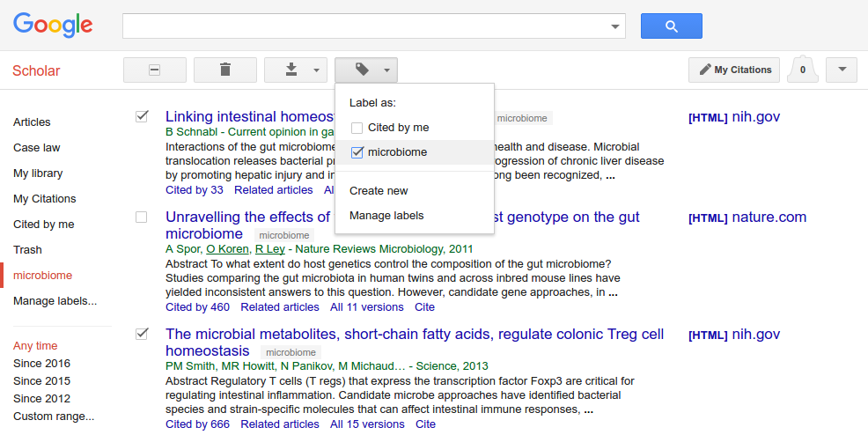Filter results with 'Since 2016'
Viewport: 868px width, 435px height.
coord(41,364)
